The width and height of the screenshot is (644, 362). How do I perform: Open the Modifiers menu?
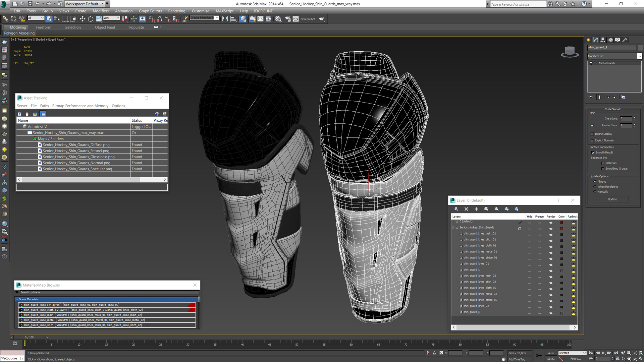coord(101,11)
